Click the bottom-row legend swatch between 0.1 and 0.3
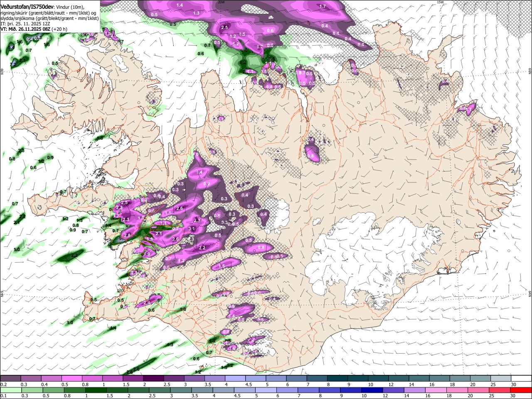The height and width of the screenshot is (399, 532). (10, 390)
